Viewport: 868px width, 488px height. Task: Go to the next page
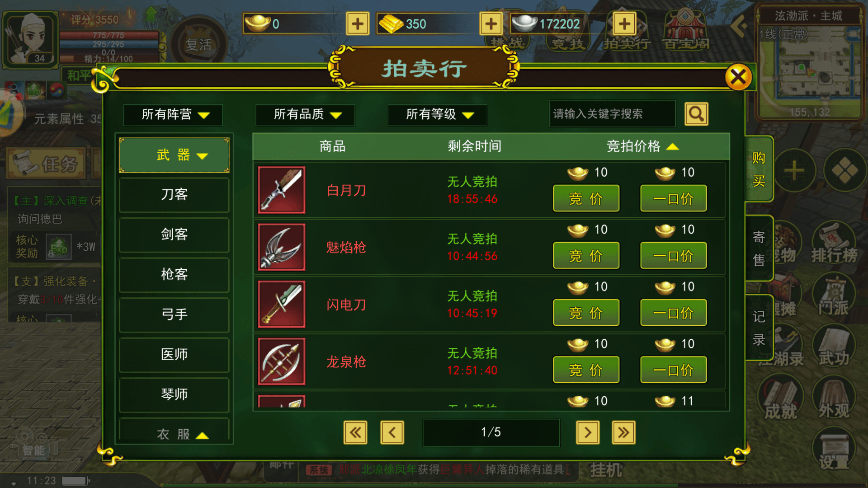pyautogui.click(x=588, y=432)
